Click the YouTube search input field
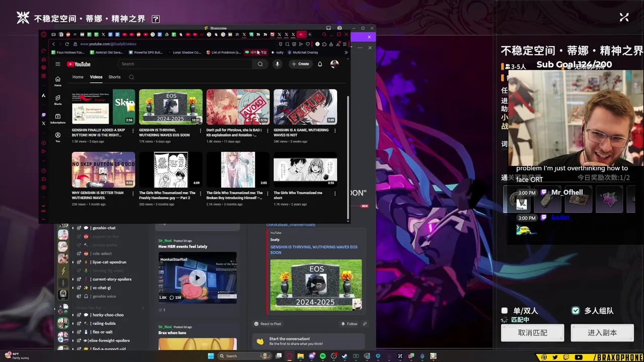This screenshot has height=362, width=644. [x=186, y=64]
